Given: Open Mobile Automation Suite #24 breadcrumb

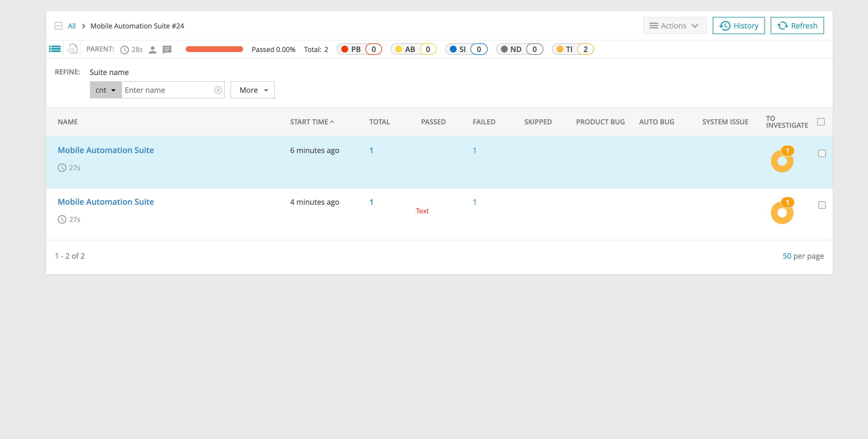Looking at the screenshot, I should point(137,26).
